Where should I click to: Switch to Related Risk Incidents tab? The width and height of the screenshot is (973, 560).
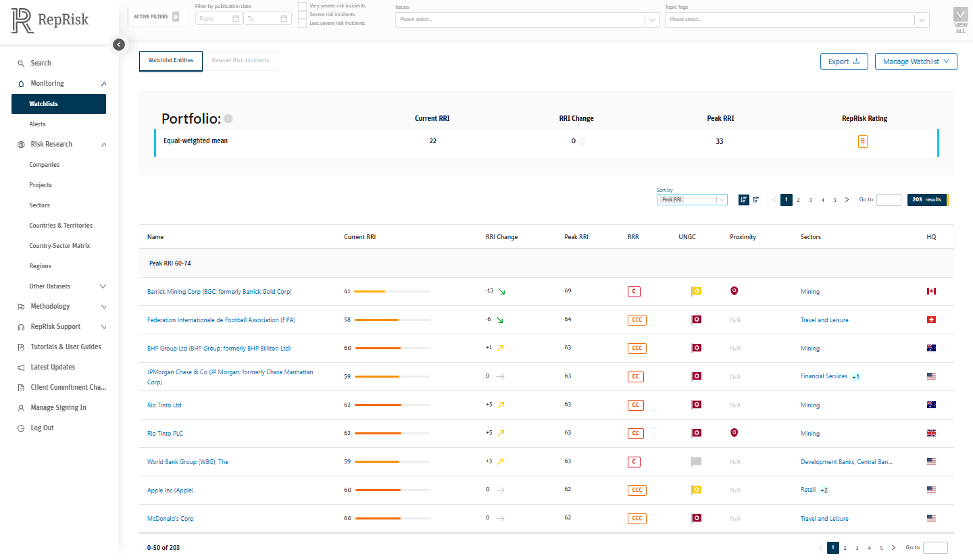[241, 61]
